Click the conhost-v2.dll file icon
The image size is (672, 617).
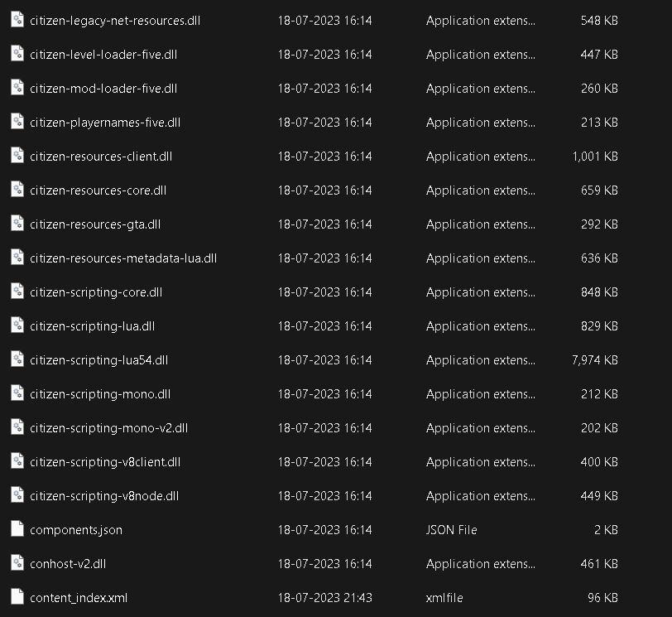[x=17, y=562]
